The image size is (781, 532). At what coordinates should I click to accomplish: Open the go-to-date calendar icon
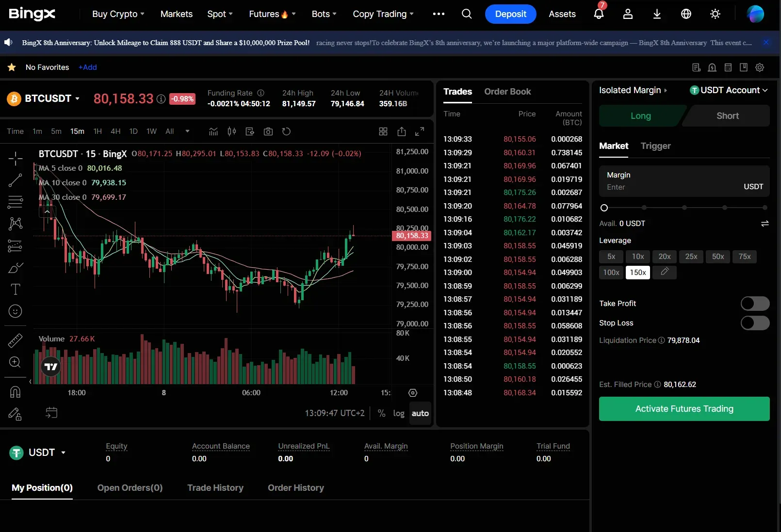(x=51, y=413)
